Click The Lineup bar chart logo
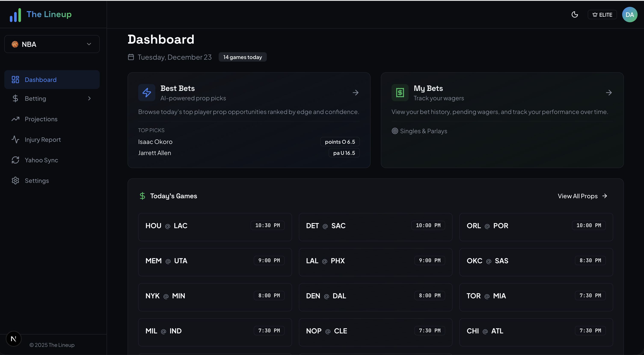 coord(15,15)
